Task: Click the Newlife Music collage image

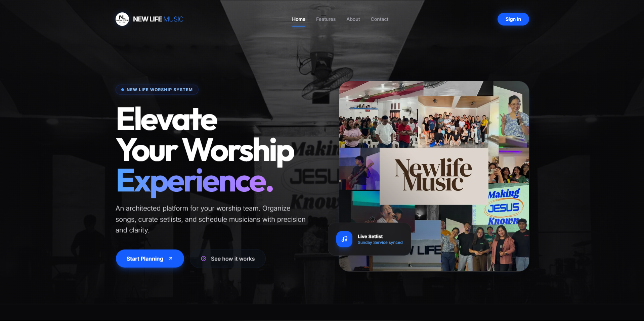Action: click(434, 176)
